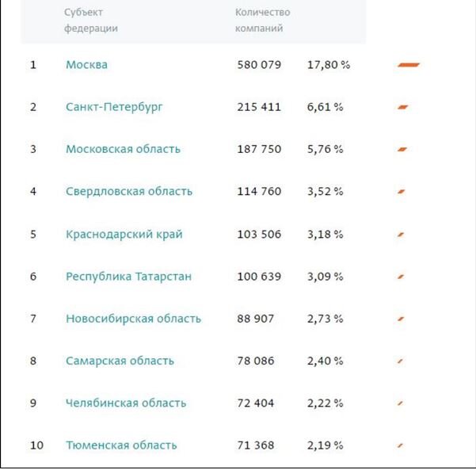Open the Тюменская область link
The height and width of the screenshot is (470, 476).
tap(121, 445)
